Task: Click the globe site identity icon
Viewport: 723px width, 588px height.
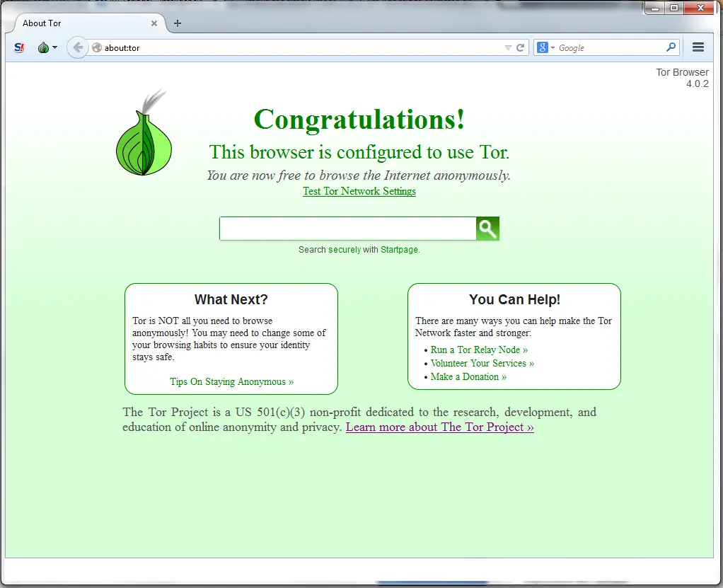Action: pos(97,47)
